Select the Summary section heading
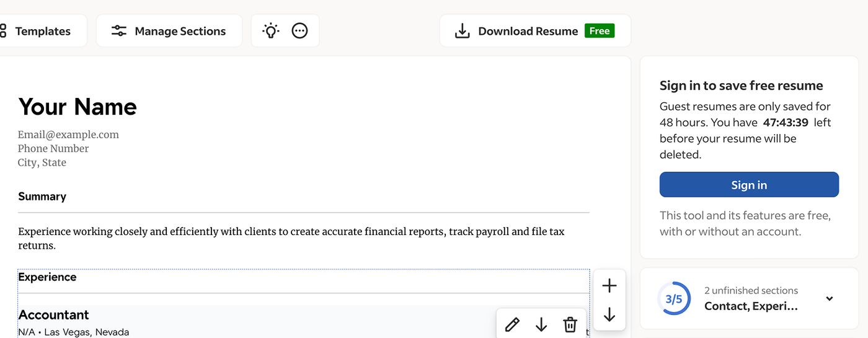 pyautogui.click(x=42, y=197)
